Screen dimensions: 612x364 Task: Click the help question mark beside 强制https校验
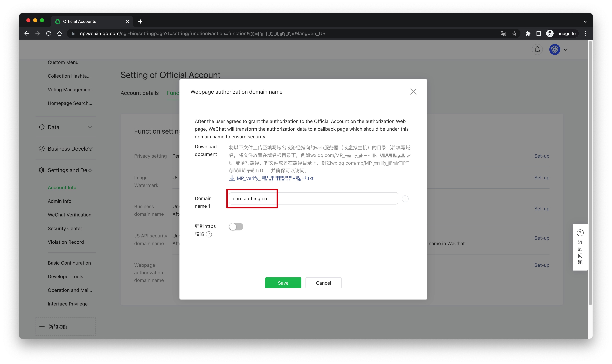tap(209, 235)
